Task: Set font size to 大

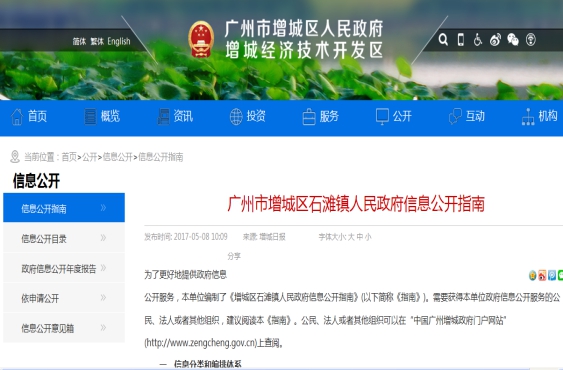Action: point(351,237)
